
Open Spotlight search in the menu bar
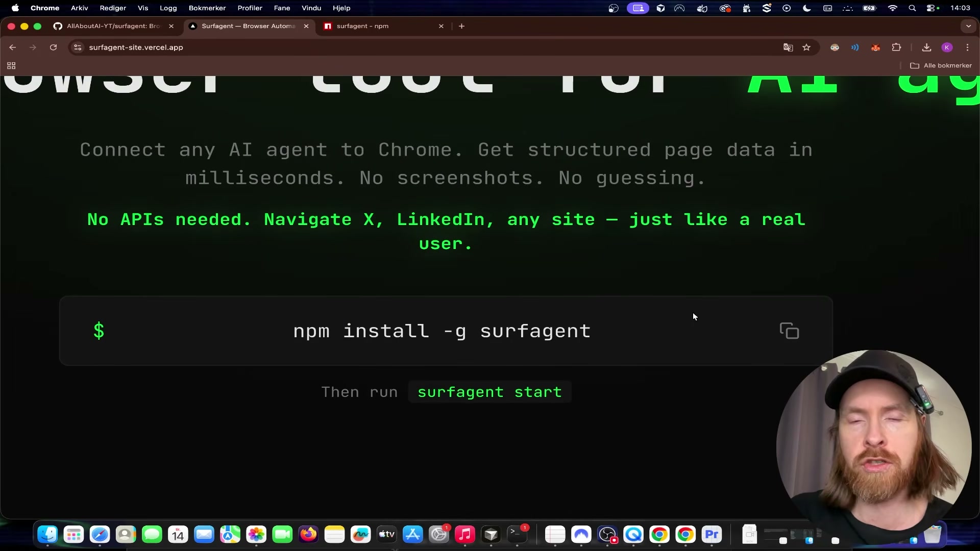(x=913, y=8)
